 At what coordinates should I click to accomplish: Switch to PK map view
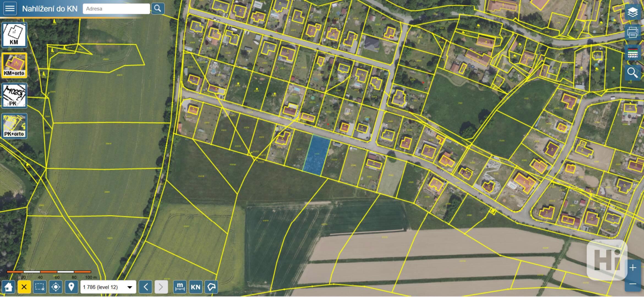pos(14,96)
